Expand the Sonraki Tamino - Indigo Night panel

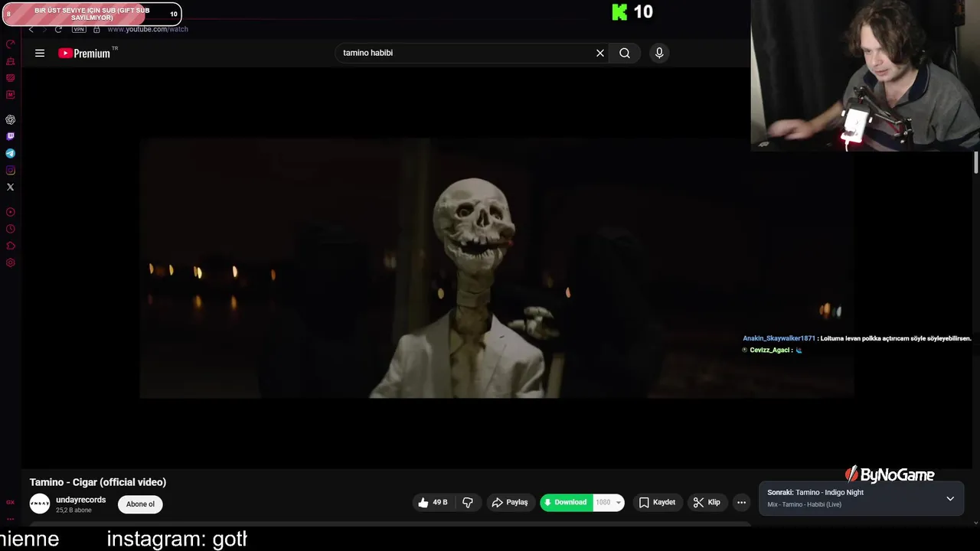950,499
